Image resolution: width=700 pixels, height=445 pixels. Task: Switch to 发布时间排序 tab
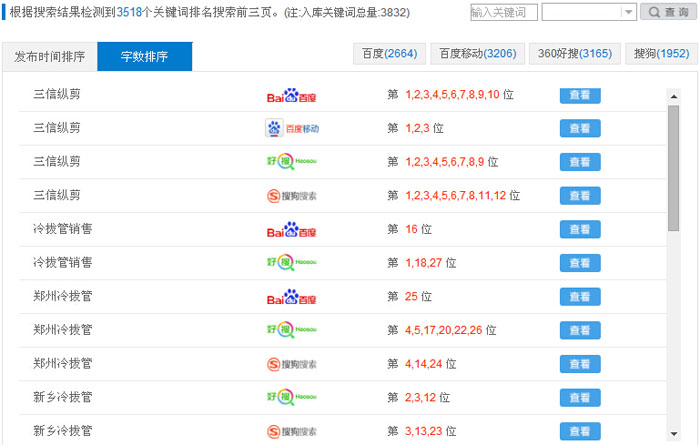(50, 57)
